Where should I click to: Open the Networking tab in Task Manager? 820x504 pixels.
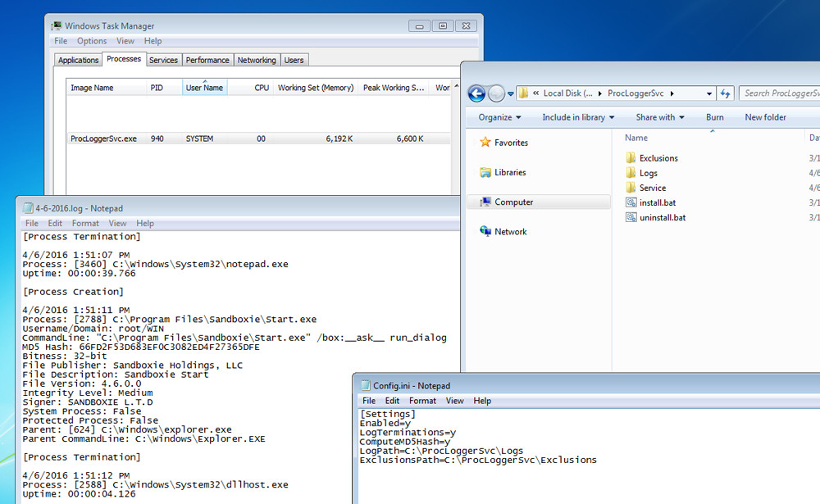point(257,60)
